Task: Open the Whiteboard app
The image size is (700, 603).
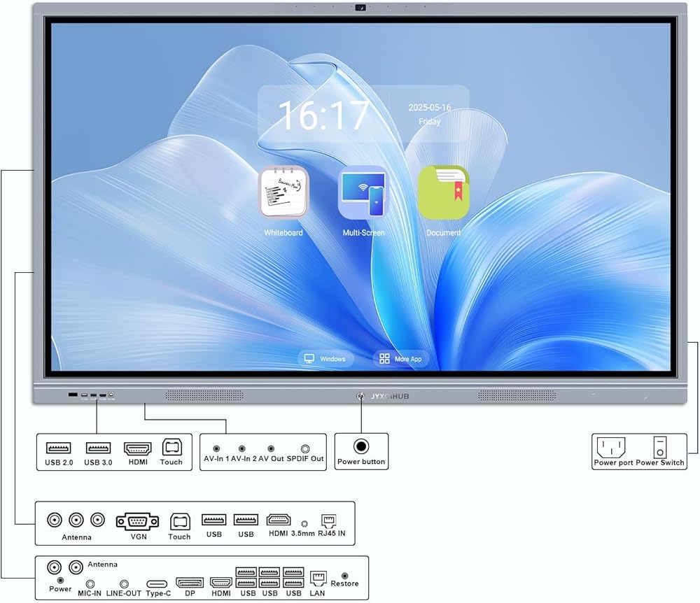Action: coord(283,192)
